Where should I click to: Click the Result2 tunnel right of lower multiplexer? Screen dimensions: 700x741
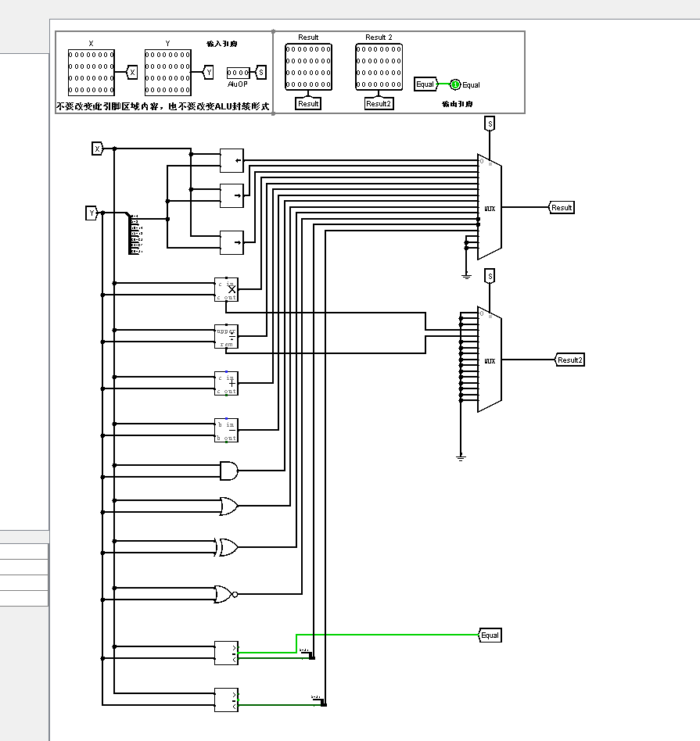(x=569, y=360)
